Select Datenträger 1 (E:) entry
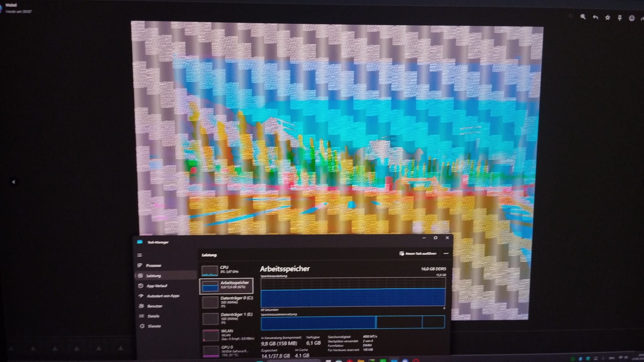The width and height of the screenshot is (644, 362). click(228, 318)
